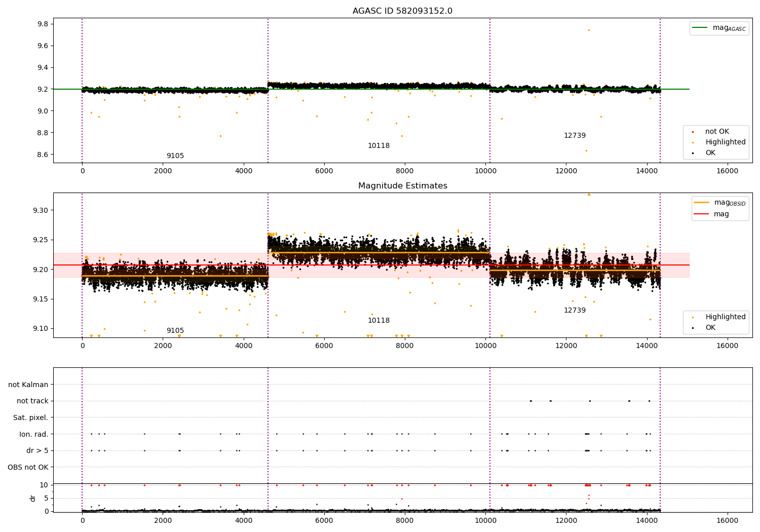The width and height of the screenshot is (760, 532).
Task: Click the 9.6 y-axis tick label
Action: pos(43,46)
